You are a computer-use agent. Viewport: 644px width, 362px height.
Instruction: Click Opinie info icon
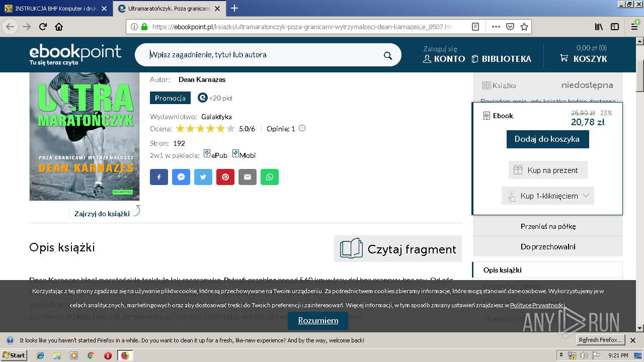coord(302,128)
